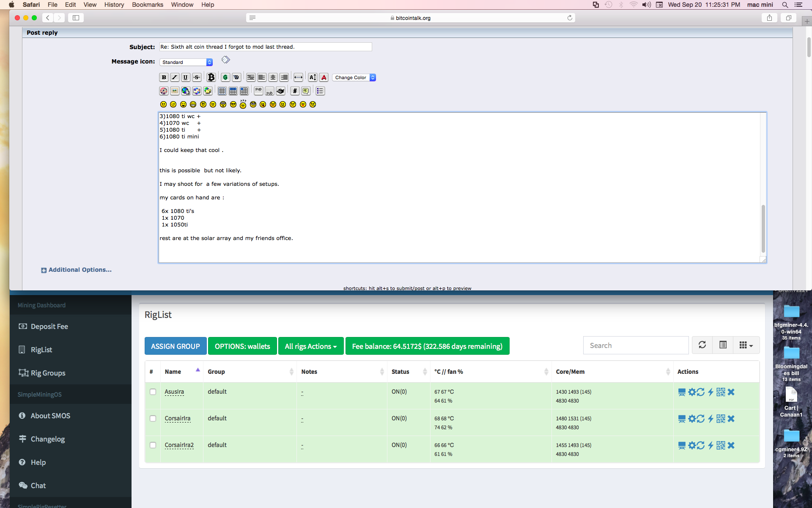Open the History menu
The image size is (812, 508).
(114, 5)
